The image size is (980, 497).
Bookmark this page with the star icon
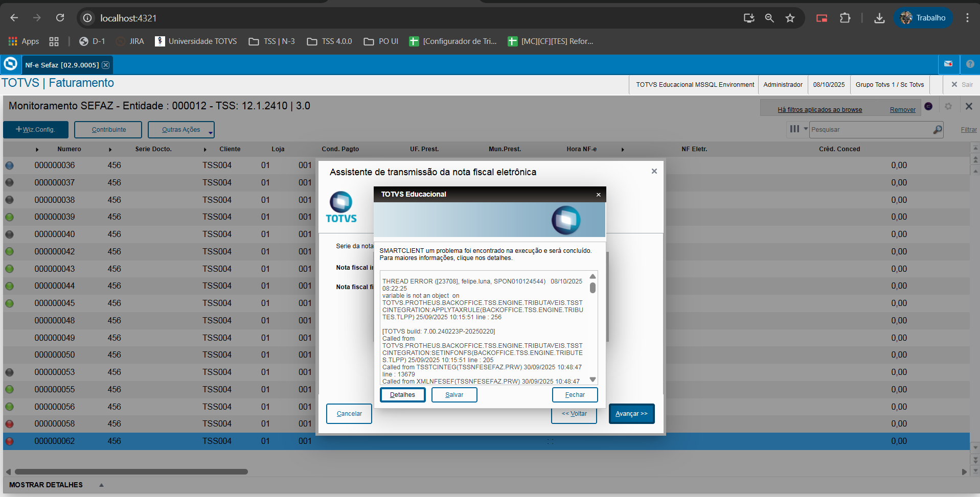tap(790, 18)
